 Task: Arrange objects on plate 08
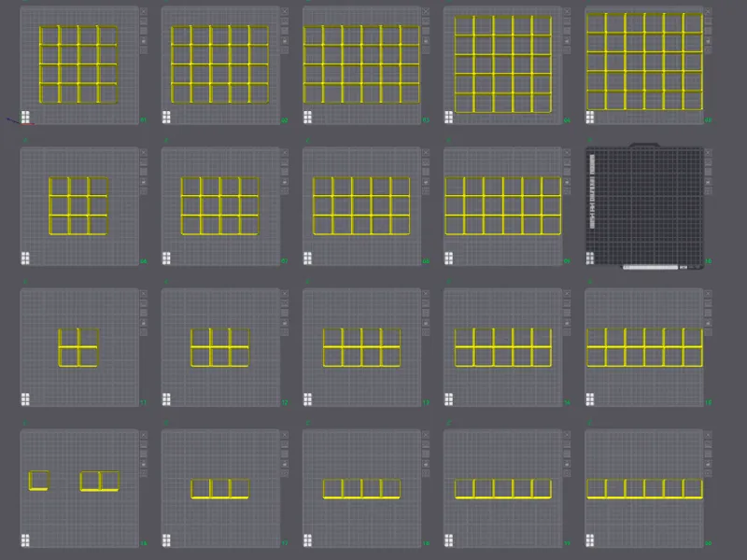pyautogui.click(x=426, y=172)
